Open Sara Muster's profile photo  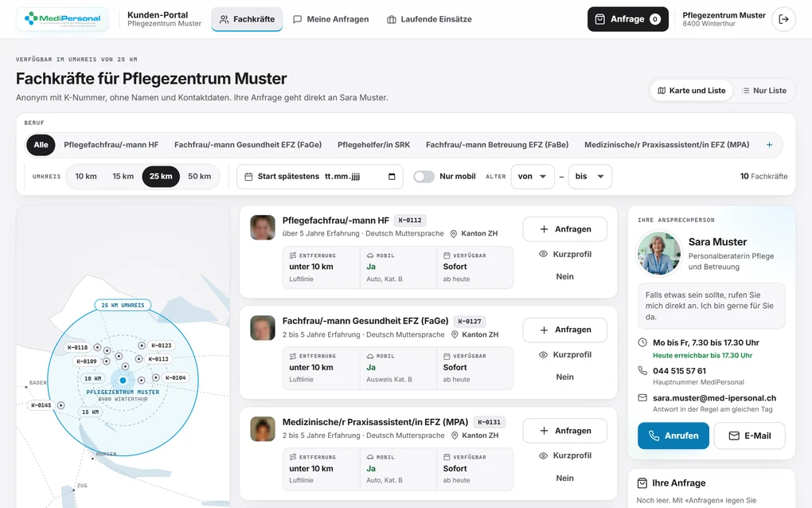coord(658,252)
